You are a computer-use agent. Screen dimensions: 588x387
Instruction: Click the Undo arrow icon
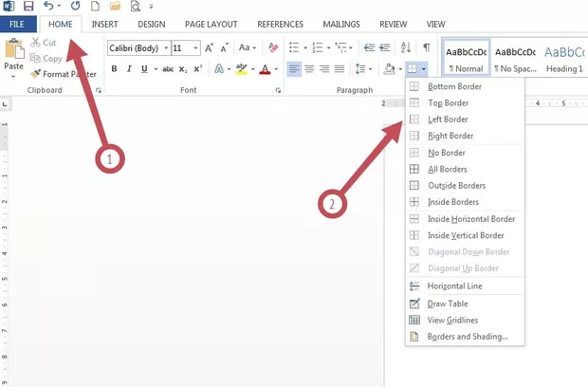coord(48,6)
